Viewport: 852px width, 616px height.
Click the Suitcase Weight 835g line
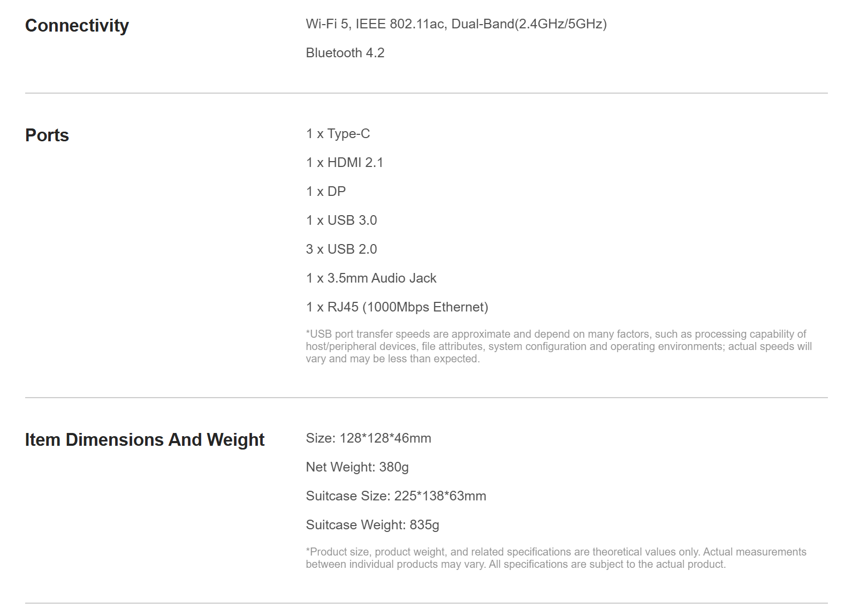pyautogui.click(x=372, y=525)
